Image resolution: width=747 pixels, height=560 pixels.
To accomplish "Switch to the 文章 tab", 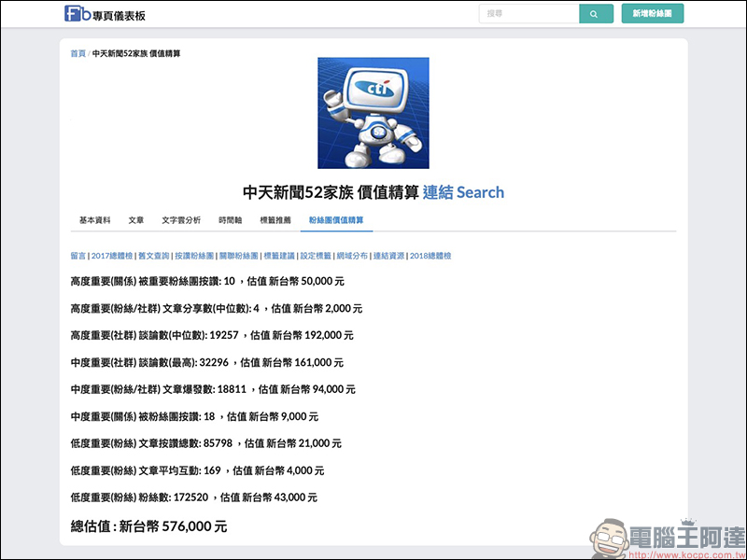I will click(x=135, y=220).
